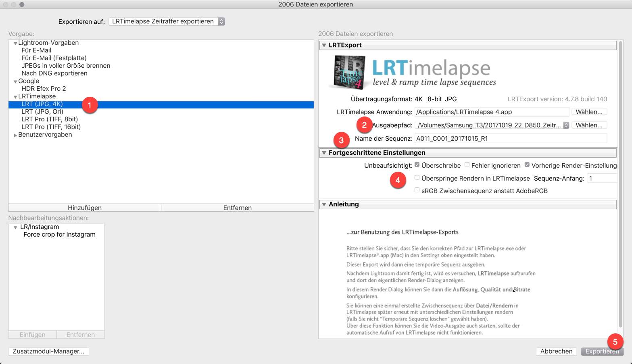The height and width of the screenshot is (364, 632).
Task: Expand the Benutzervorgaben group
Action: [15, 135]
